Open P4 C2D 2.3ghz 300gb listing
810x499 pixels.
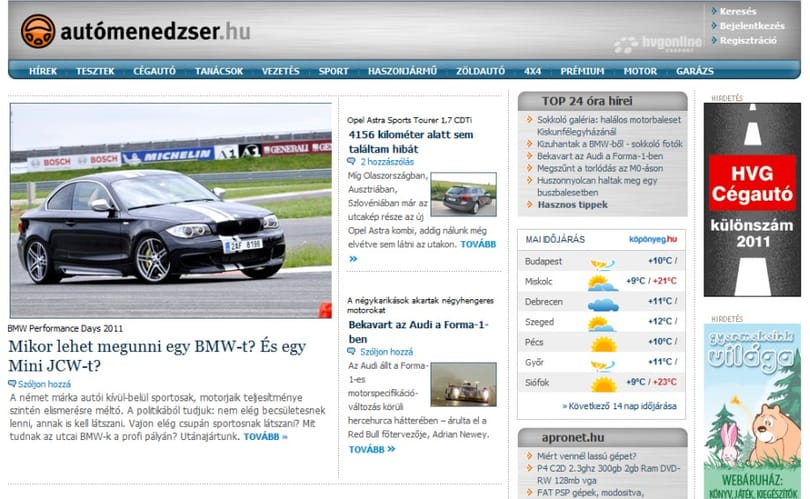point(609,474)
